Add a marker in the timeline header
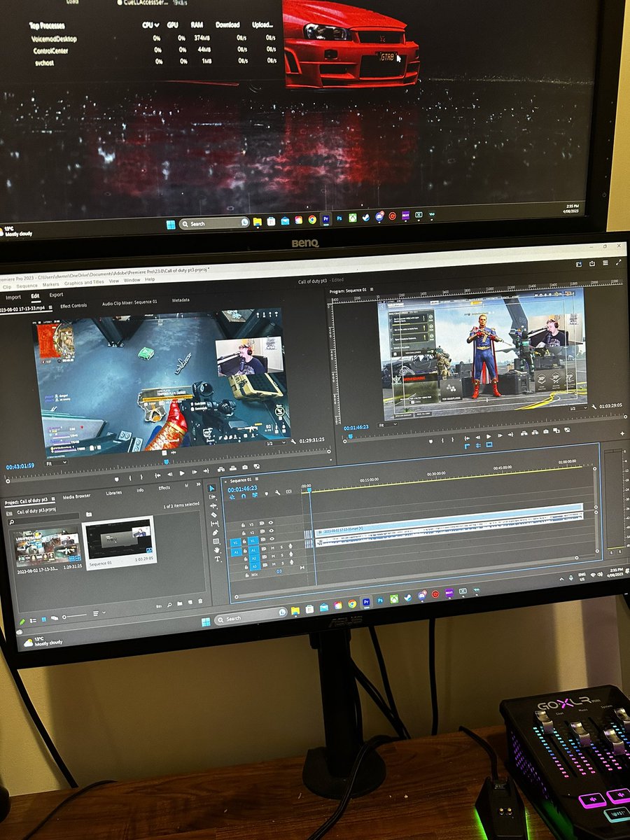The height and width of the screenshot is (840, 630). (266, 493)
